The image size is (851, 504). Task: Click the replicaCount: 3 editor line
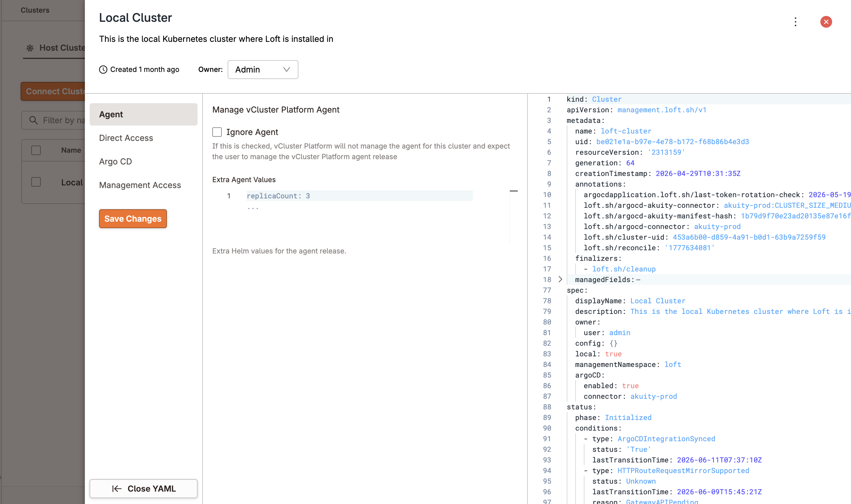click(x=359, y=196)
